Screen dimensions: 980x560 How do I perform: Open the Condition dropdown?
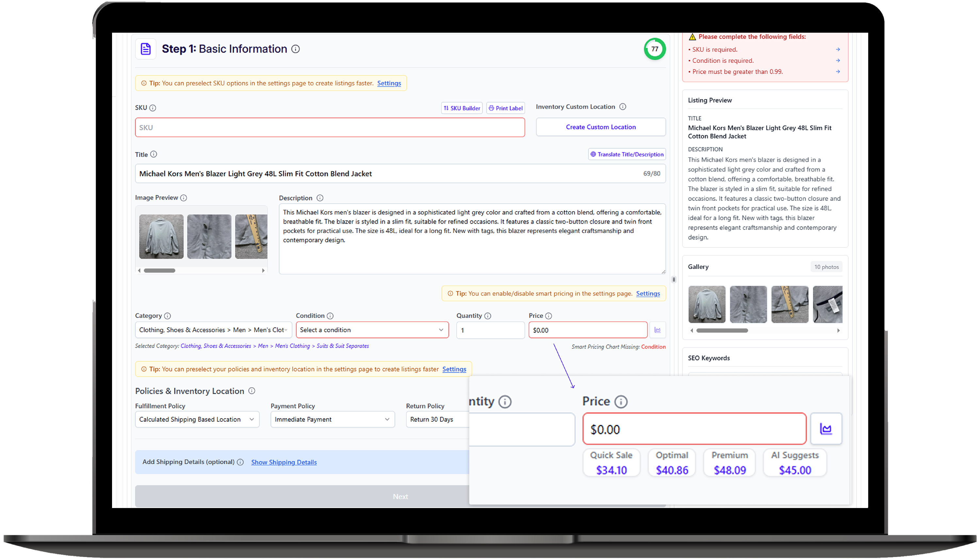372,330
